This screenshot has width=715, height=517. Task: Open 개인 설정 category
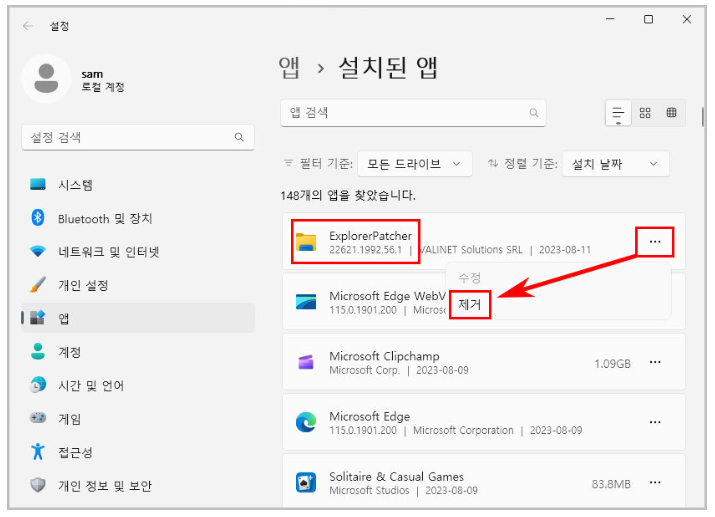[x=138, y=285]
